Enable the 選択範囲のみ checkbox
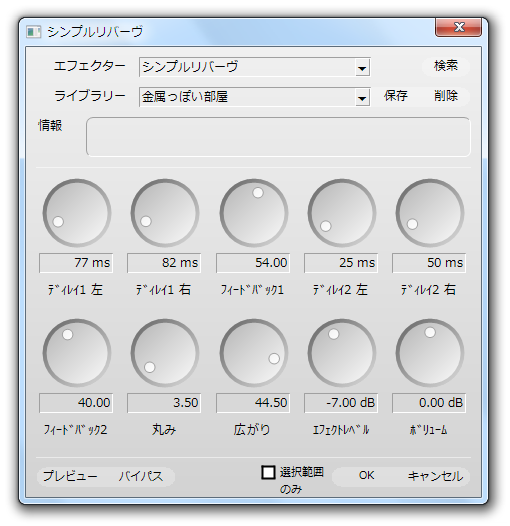This screenshot has width=510, height=526. tap(268, 472)
